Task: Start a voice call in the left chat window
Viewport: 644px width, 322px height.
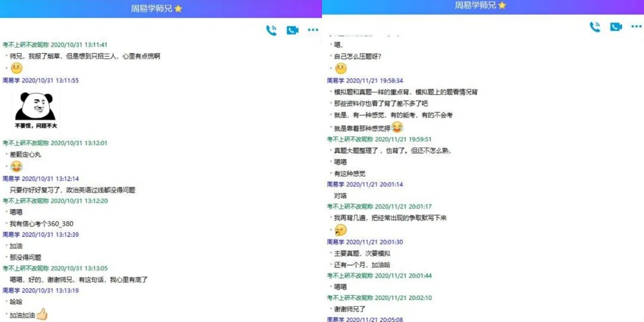Action: click(271, 30)
